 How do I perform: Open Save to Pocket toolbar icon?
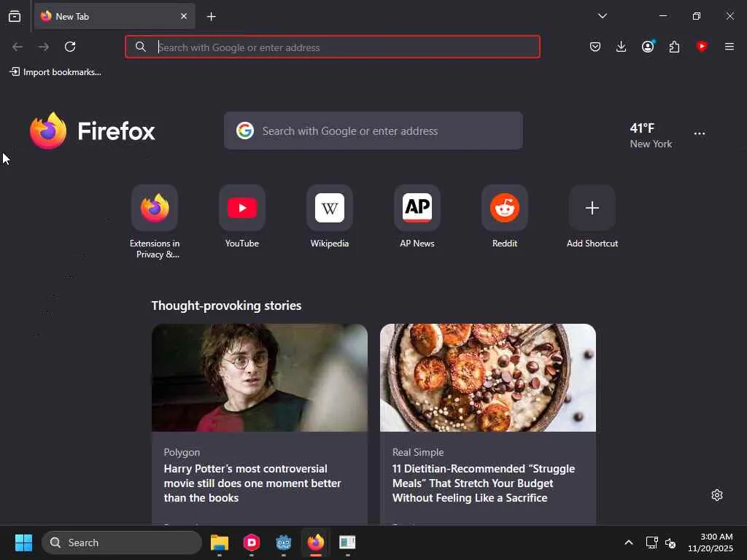595,47
